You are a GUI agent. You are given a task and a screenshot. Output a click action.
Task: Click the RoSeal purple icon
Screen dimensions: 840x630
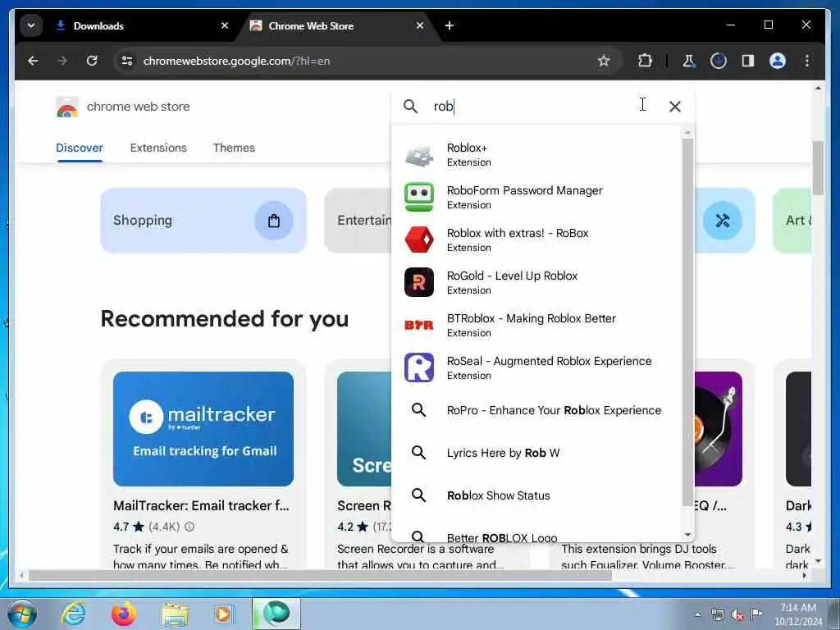(x=419, y=367)
